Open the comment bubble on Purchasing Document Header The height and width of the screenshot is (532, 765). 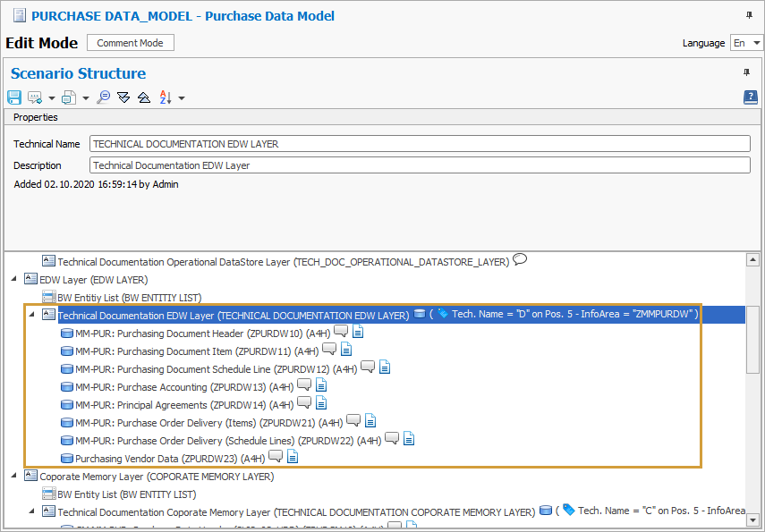click(x=340, y=331)
